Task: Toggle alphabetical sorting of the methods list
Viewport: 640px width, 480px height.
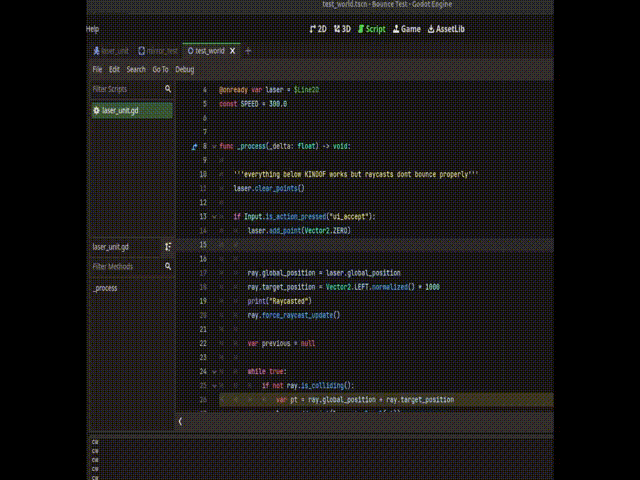Action: pos(168,246)
